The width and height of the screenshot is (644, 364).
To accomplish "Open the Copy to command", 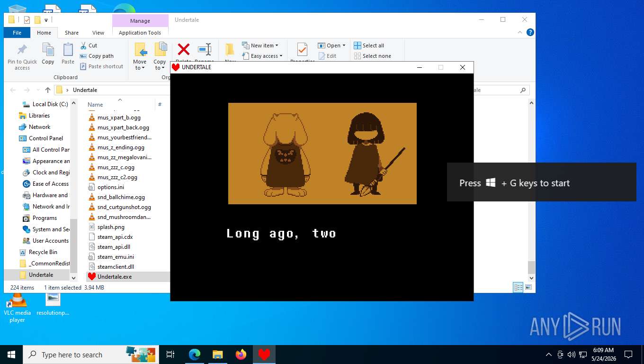I will point(160,56).
